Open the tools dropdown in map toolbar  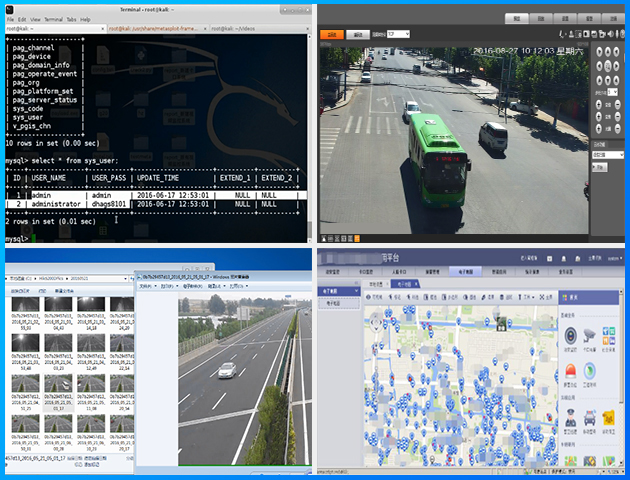point(526,297)
